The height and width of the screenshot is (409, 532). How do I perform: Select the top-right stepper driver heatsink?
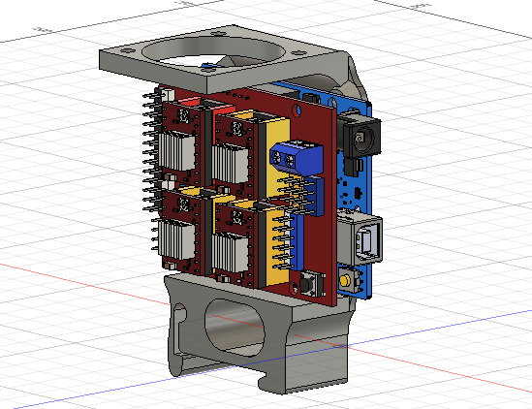tap(231, 164)
